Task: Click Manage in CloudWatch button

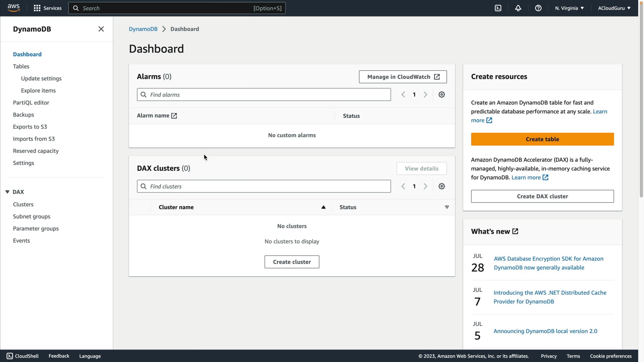Action: [403, 77]
